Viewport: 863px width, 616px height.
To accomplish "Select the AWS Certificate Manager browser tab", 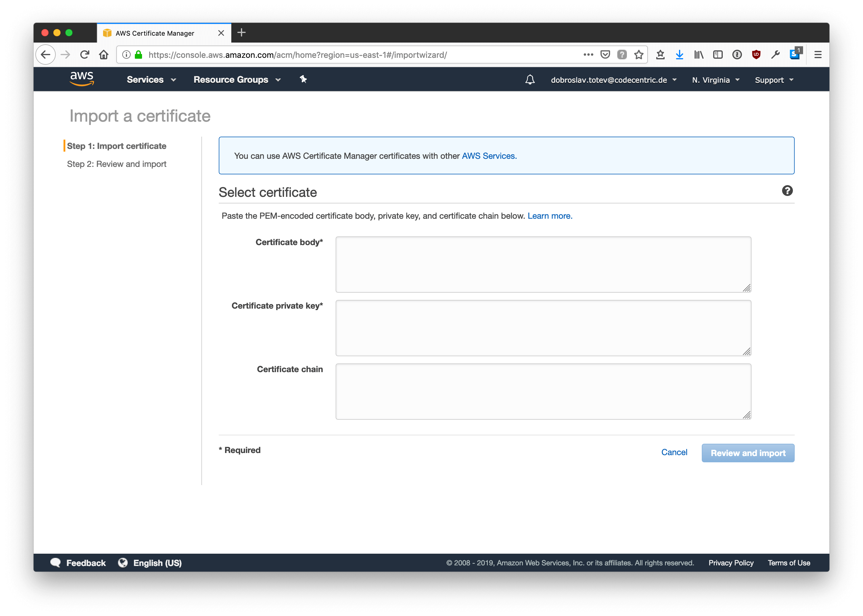I will pyautogui.click(x=159, y=33).
